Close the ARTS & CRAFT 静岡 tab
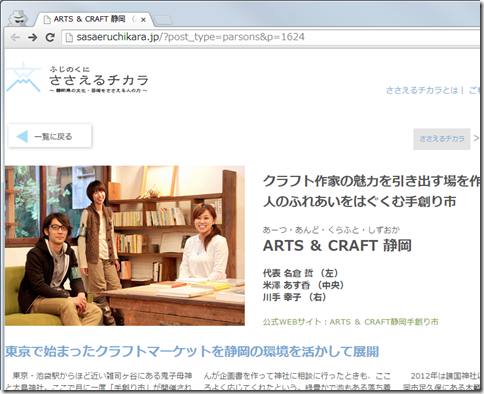Screen dimensions: 484x394 coord(143,20)
